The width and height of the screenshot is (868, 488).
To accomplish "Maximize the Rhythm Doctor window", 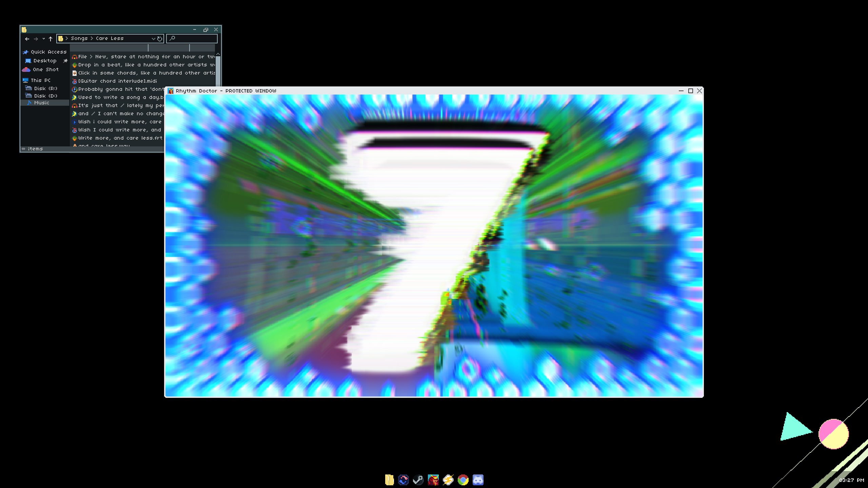I will click(x=690, y=91).
